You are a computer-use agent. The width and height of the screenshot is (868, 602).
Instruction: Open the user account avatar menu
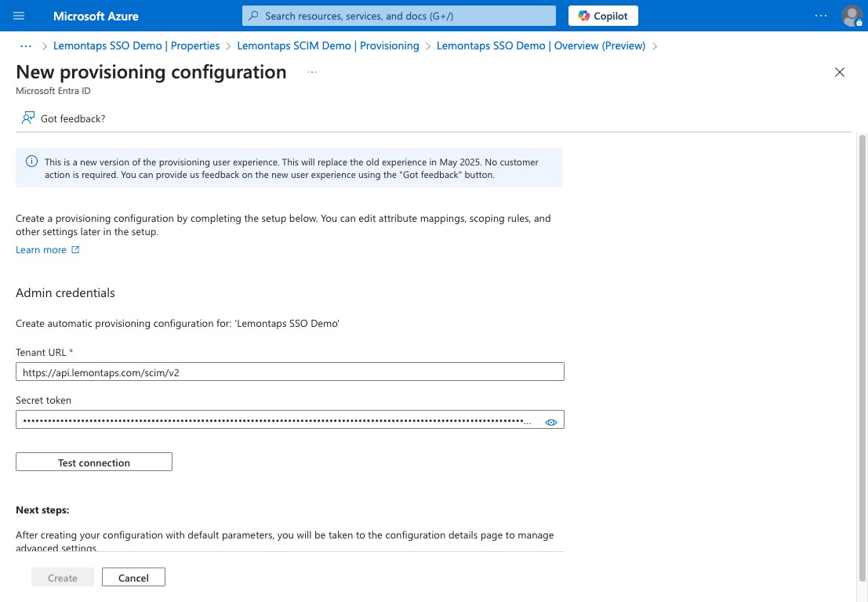[x=852, y=16]
